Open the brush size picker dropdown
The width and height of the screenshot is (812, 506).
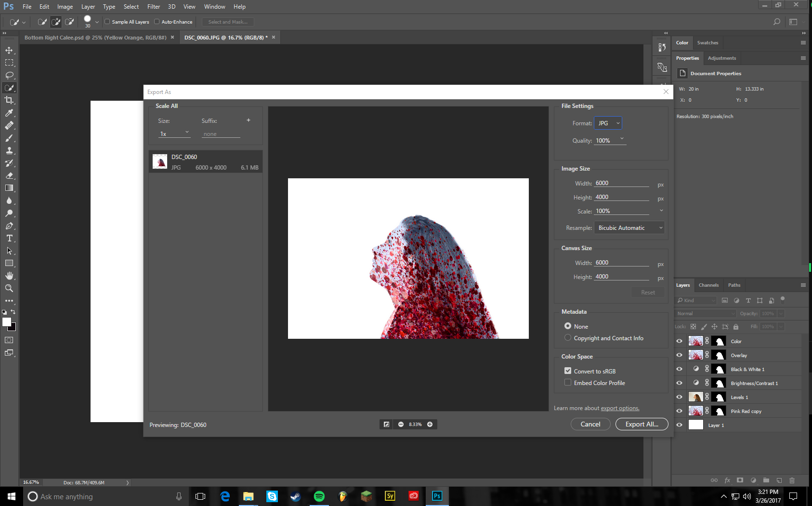pos(97,22)
